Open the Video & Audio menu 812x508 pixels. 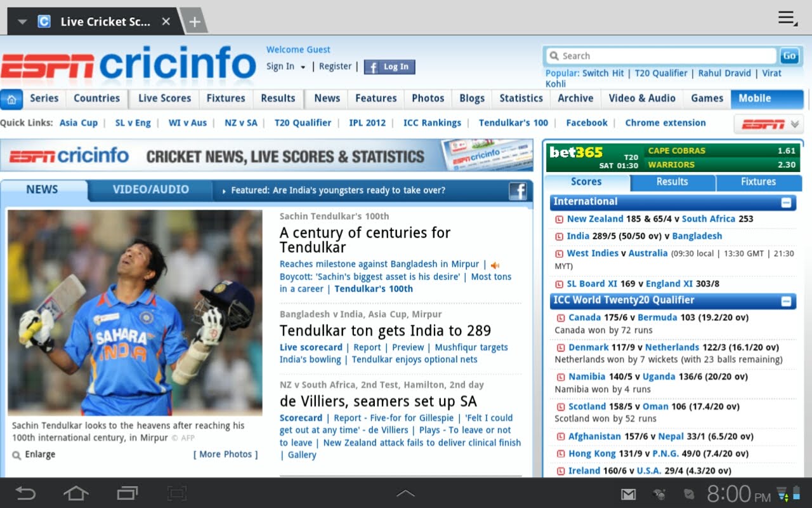pos(642,98)
